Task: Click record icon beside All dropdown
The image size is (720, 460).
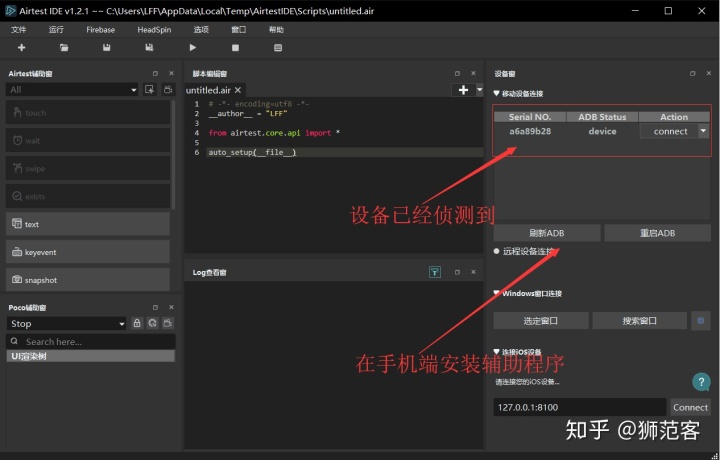Action: click(149, 90)
